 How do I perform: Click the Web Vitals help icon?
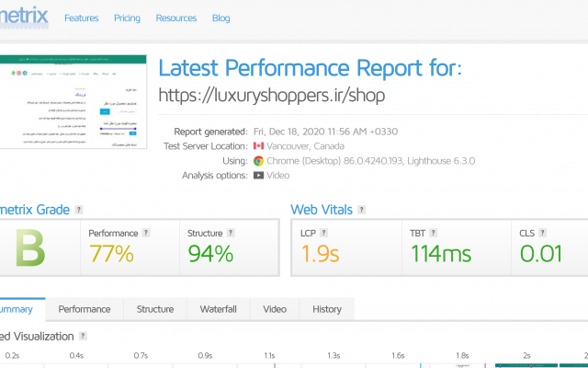click(361, 210)
